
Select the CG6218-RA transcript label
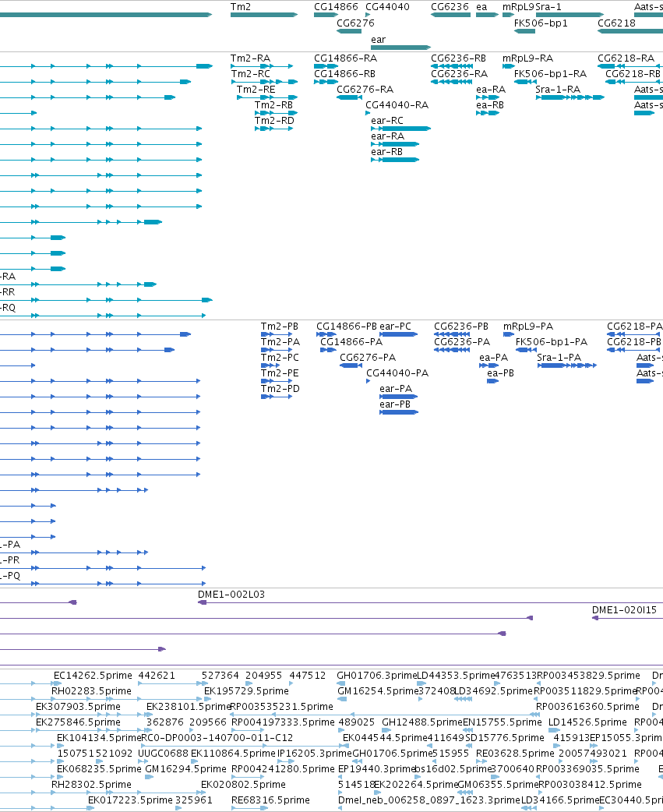626,58
